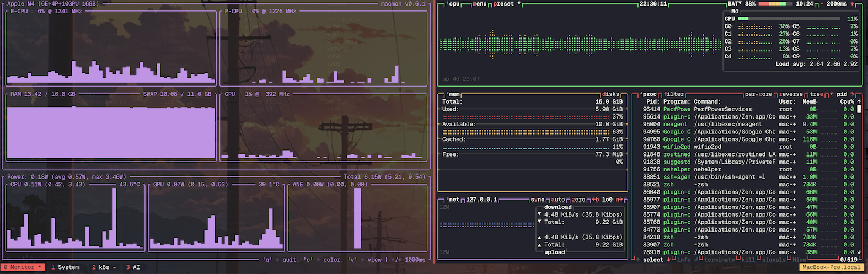Screen dimensions: 868x274
Task: Switch to tmux window 3 AI
Action: click(x=133, y=267)
